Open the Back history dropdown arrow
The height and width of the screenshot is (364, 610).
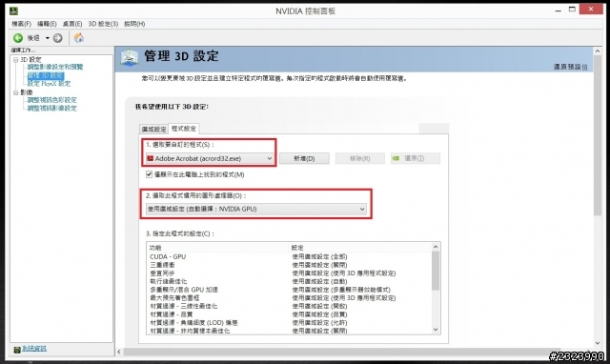(x=48, y=38)
